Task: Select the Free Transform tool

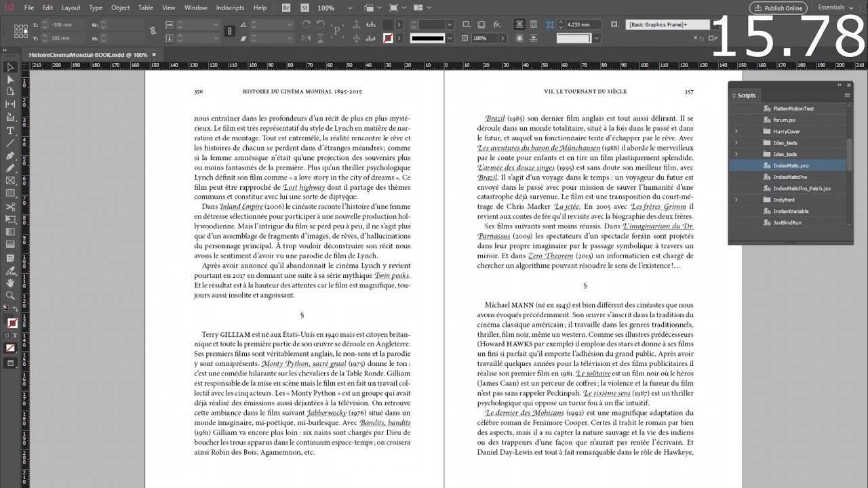Action: coord(10,219)
